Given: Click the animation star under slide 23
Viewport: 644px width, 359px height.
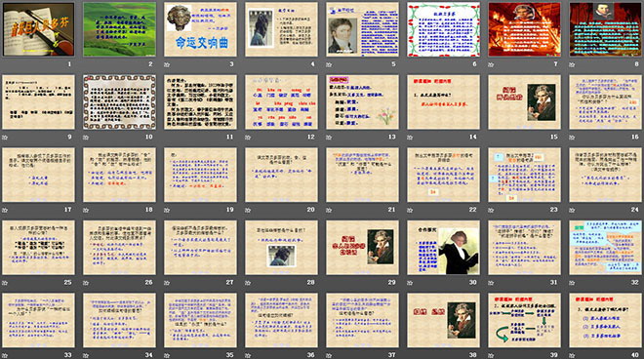Looking at the screenshot, I should [x=491, y=210].
